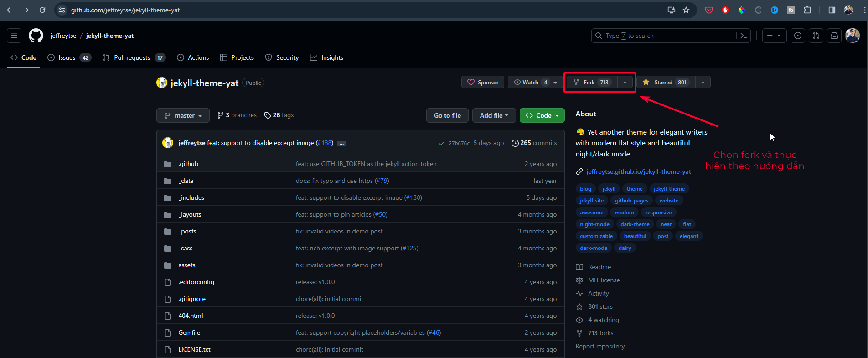868x358 pixels.
Task: Click Report repository link
Action: [x=600, y=346]
